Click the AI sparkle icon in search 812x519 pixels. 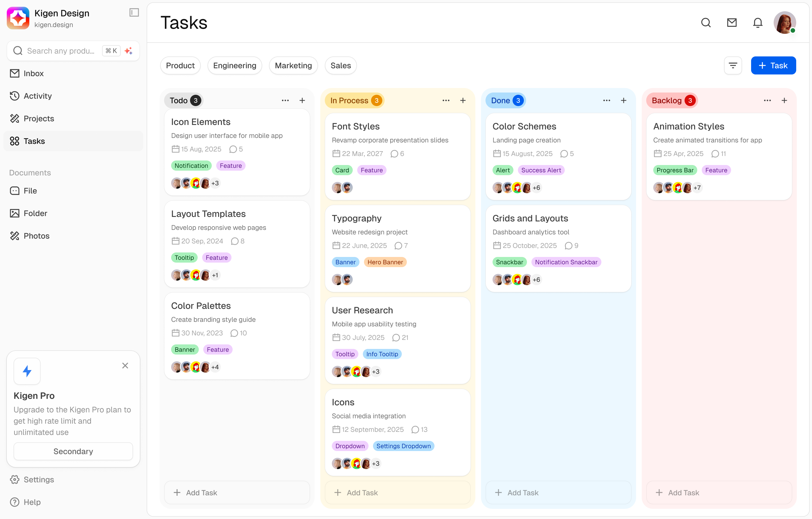(x=129, y=50)
